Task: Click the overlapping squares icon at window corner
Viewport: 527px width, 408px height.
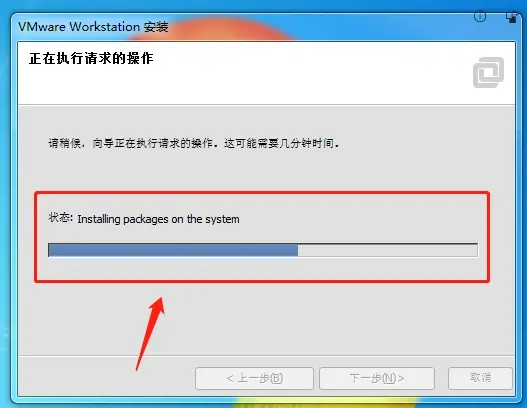Action: coord(511,17)
